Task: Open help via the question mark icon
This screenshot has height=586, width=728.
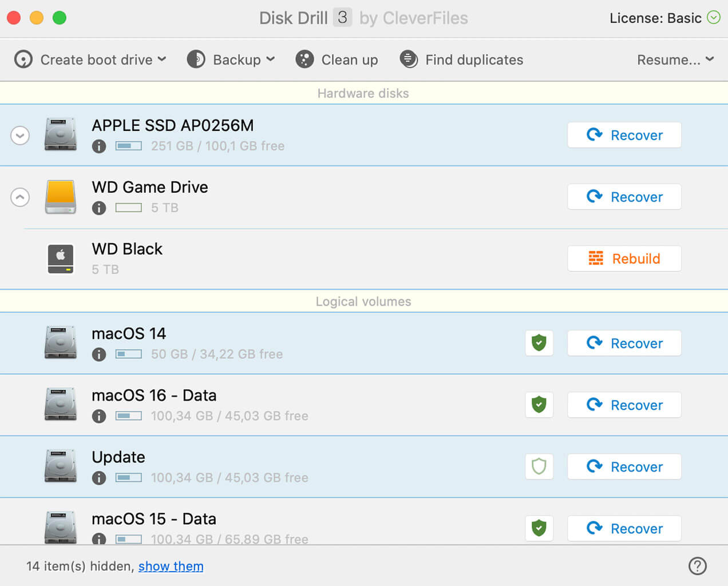Action: tap(698, 566)
